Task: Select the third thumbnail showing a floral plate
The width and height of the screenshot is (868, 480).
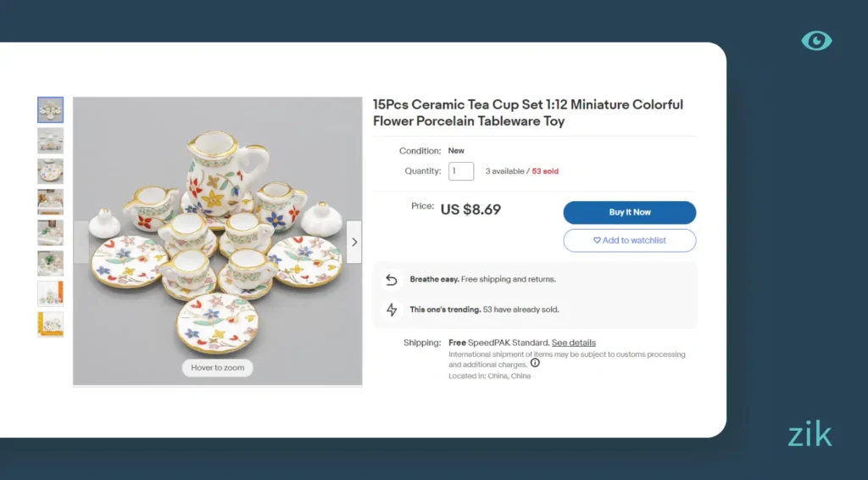Action: 50,170
